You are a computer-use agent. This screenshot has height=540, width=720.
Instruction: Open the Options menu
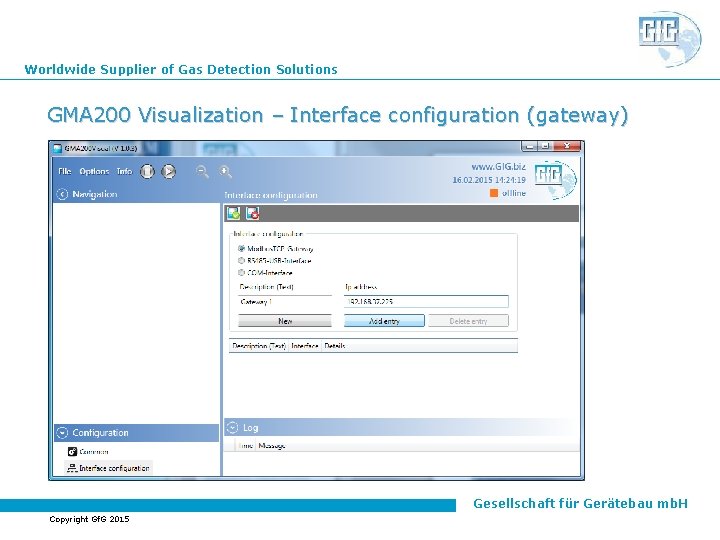pos(94,171)
